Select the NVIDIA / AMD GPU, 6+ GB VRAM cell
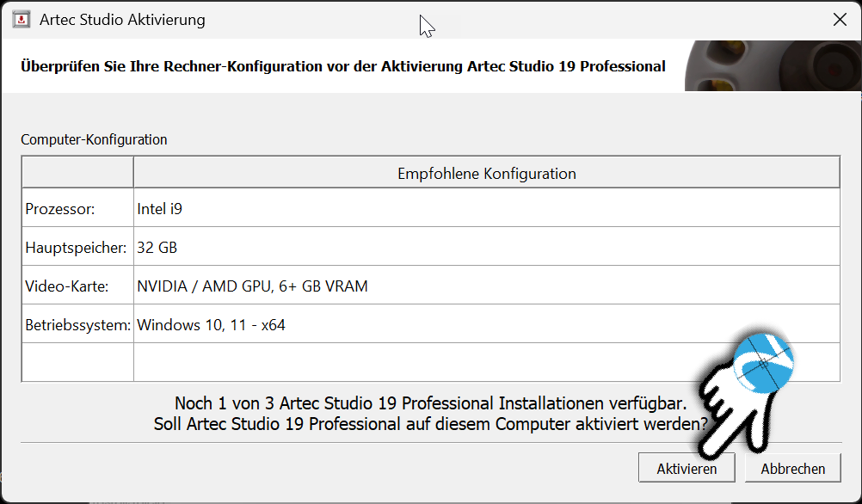 pos(487,286)
